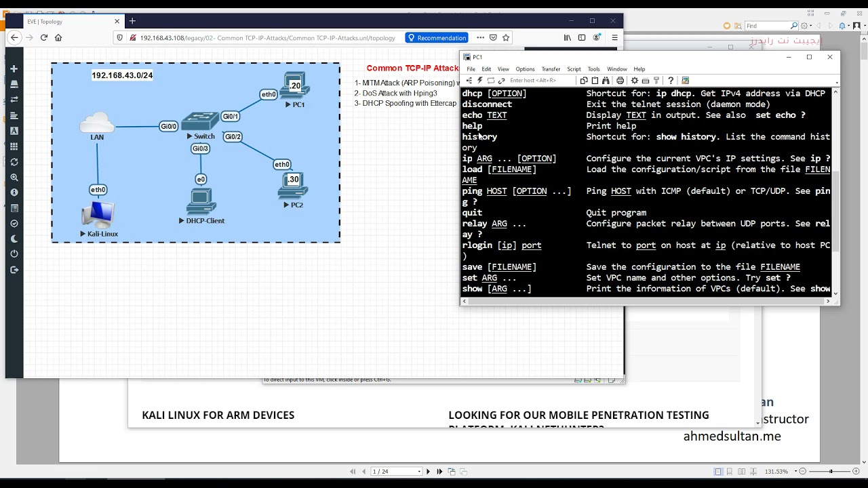Click Paste icon in PC1 toolbar
868x488 pixels.
point(595,81)
